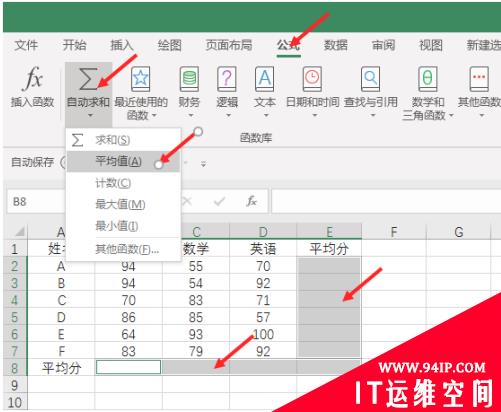Expand the More Functions dropdown arrow
Image resolution: width=501 pixels, height=412 pixels.
482,116
